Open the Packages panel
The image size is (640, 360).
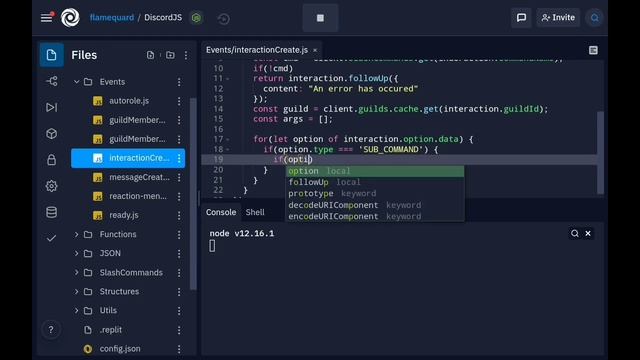(51, 133)
